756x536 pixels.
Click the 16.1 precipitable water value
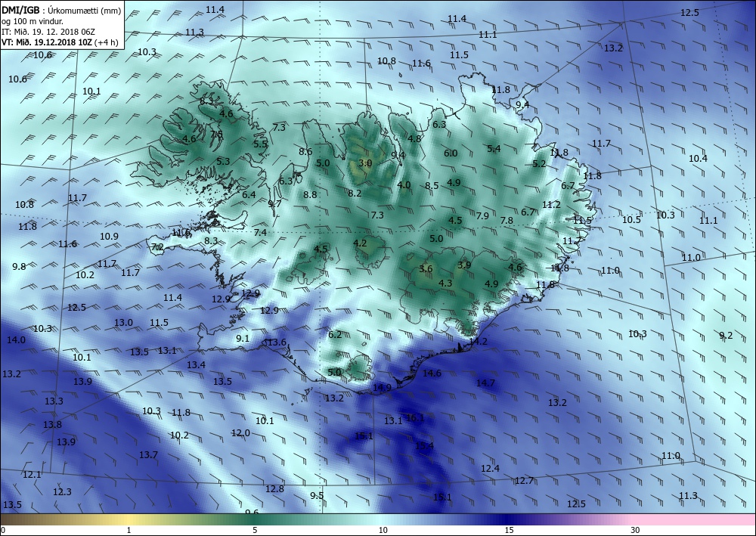415,418
